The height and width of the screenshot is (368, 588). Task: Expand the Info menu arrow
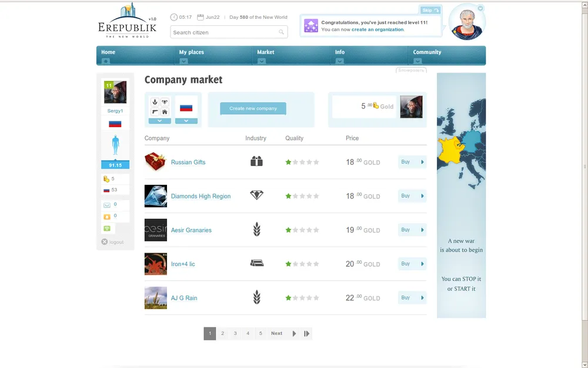coord(339,61)
